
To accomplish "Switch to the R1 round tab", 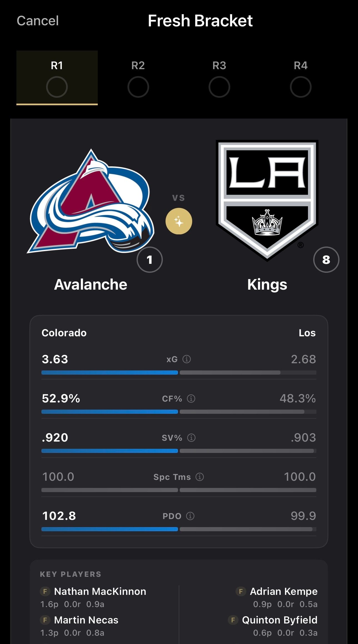I will pos(57,78).
